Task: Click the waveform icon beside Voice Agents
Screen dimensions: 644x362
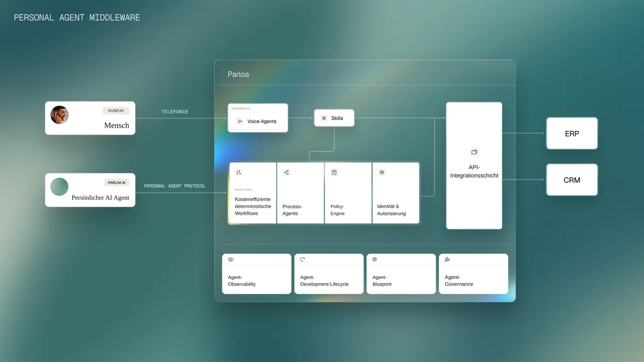Action: click(240, 121)
